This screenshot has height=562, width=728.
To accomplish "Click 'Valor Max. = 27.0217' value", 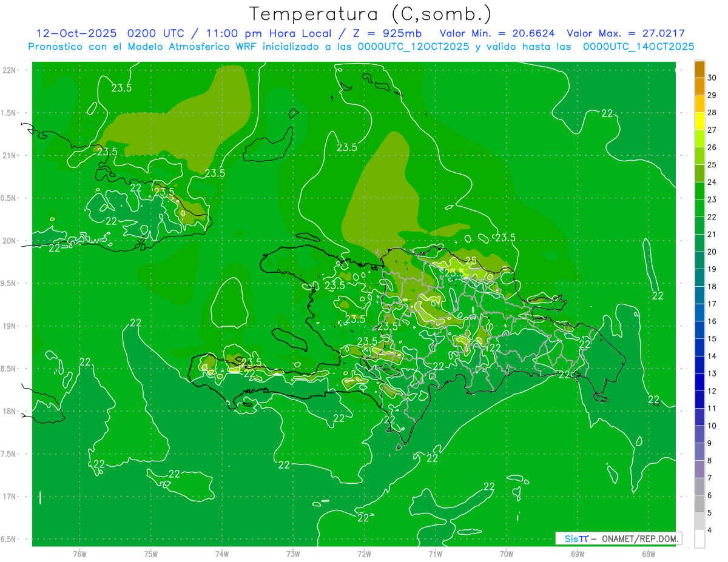I will click(626, 33).
